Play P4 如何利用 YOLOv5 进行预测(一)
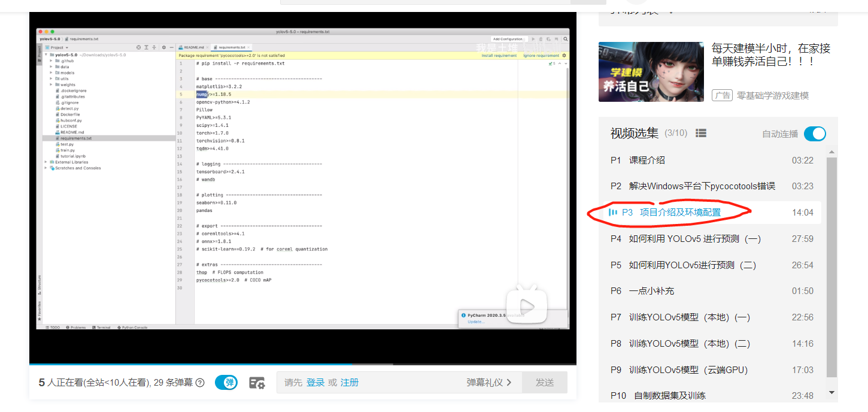 coord(712,238)
